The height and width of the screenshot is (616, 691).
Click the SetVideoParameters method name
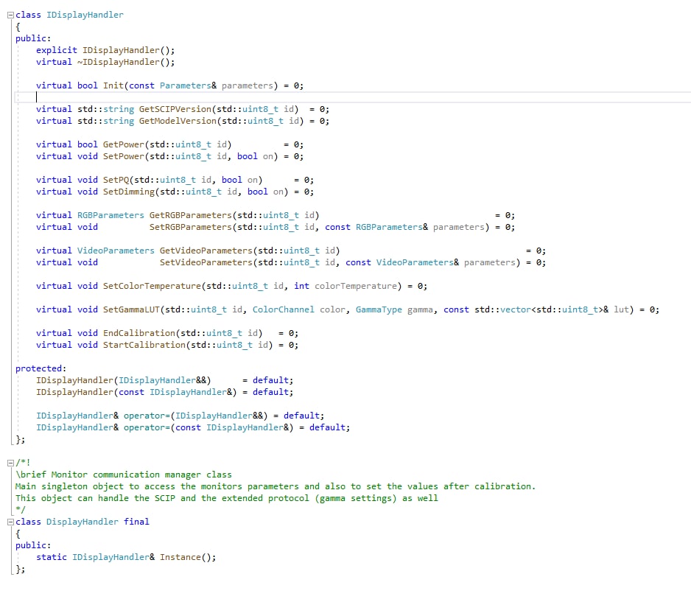206,262
